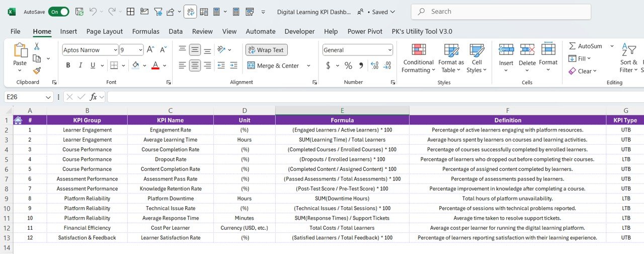Click the Cut scissors icon

pos(37,46)
